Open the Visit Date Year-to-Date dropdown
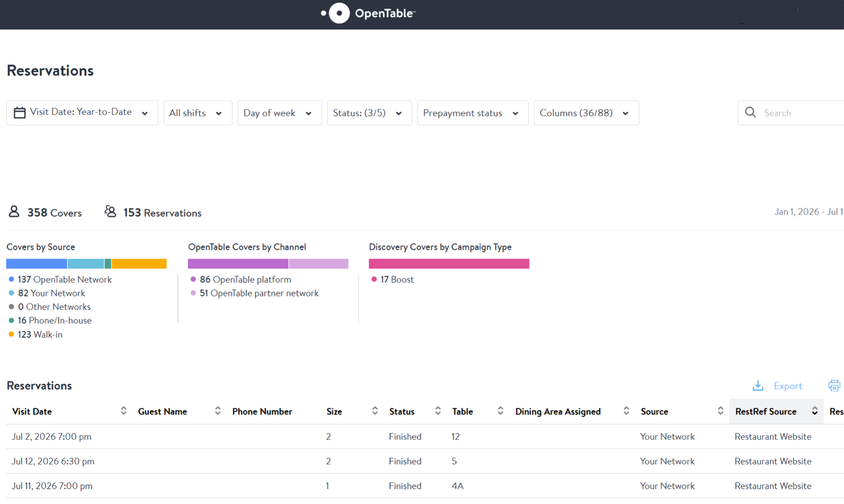The width and height of the screenshot is (844, 504). tap(82, 113)
